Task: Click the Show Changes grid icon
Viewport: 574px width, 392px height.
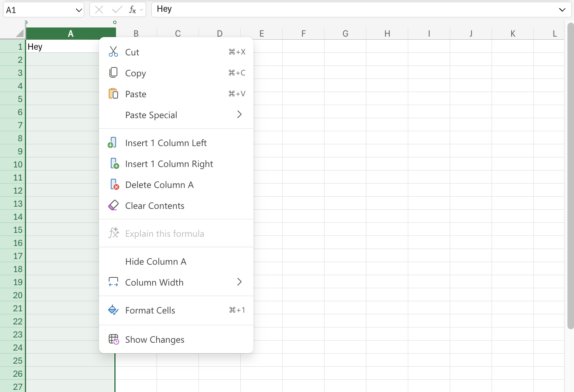Action: 114,339
